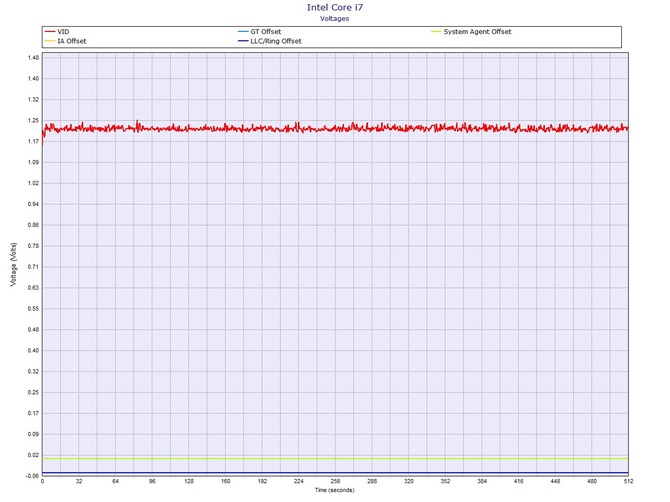
Task: Click the Voltages subtitle
Action: [335, 18]
